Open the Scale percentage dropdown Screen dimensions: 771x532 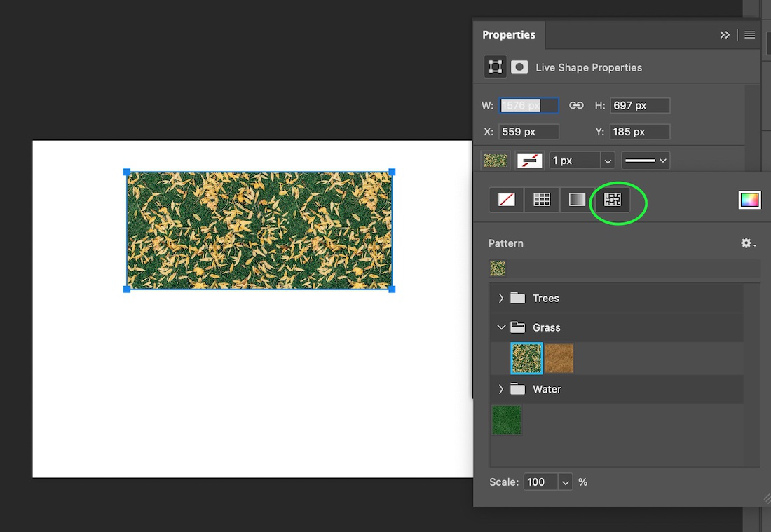[566, 482]
